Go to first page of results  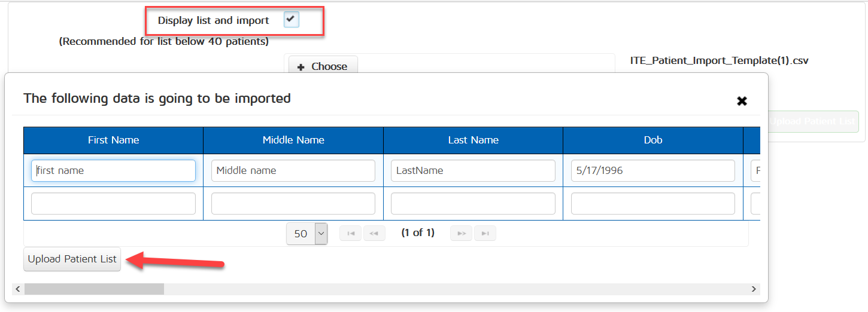click(350, 233)
